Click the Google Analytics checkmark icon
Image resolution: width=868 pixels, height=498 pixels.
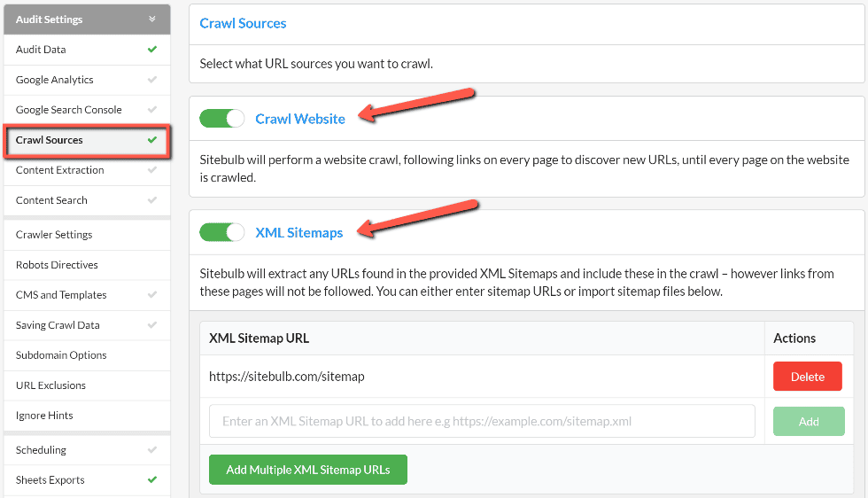[x=152, y=80]
